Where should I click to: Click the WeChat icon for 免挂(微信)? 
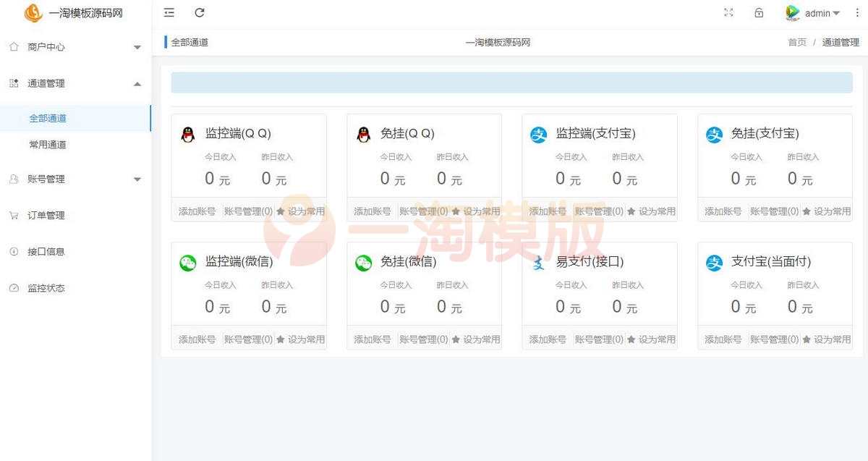point(363,263)
